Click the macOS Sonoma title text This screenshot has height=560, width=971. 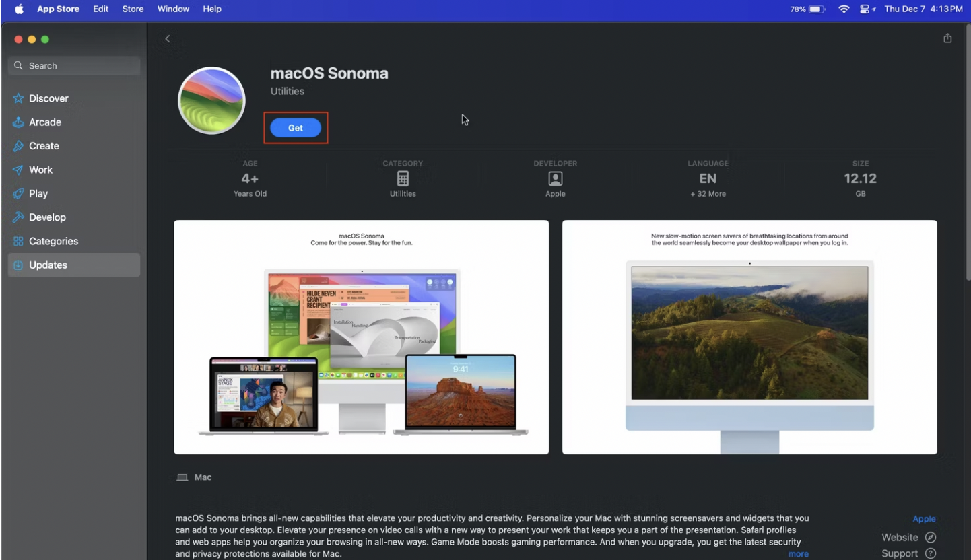pos(329,73)
